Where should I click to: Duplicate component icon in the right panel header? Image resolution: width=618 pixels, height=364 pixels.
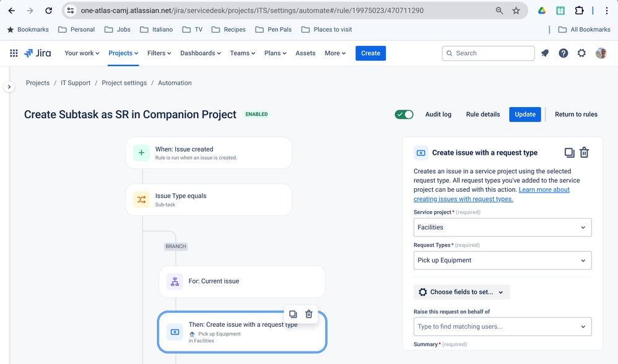tap(569, 152)
